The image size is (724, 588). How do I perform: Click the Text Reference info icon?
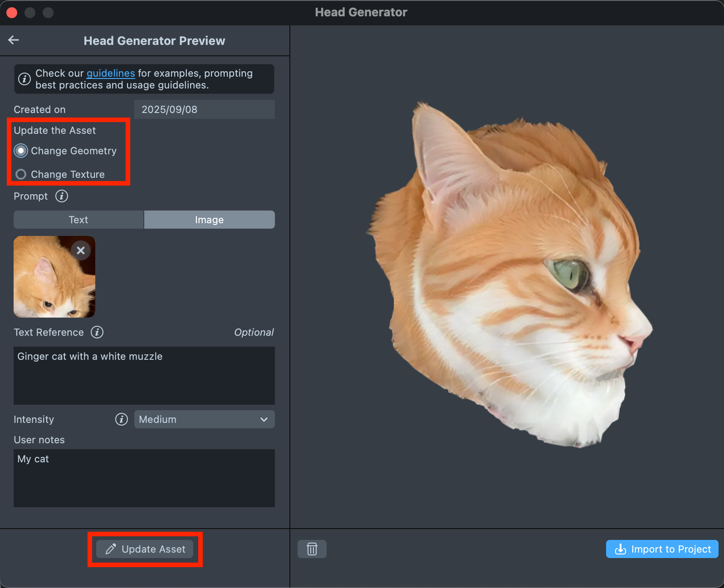[97, 332]
